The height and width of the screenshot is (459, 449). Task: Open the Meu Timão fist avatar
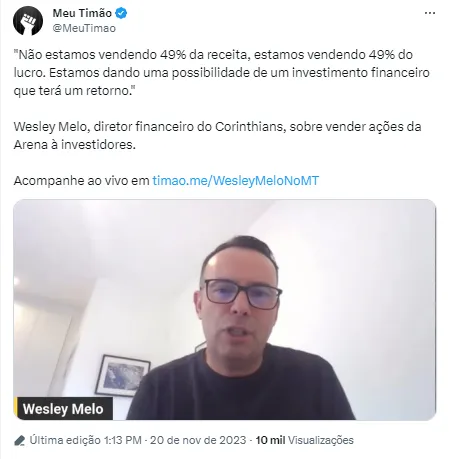(28, 21)
